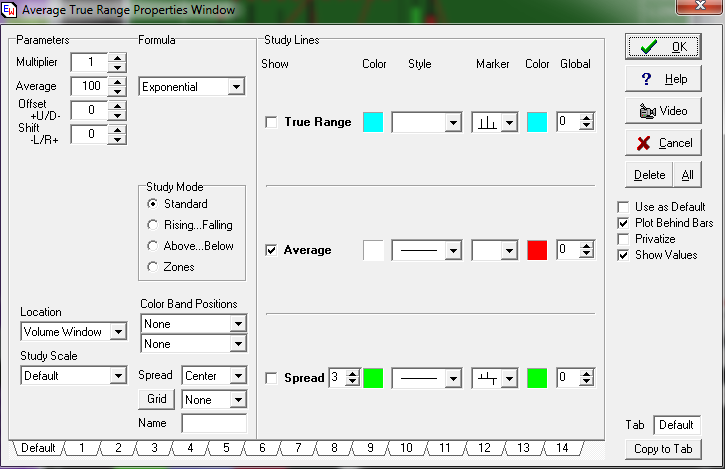Switch to tab 1

pyautogui.click(x=81, y=448)
